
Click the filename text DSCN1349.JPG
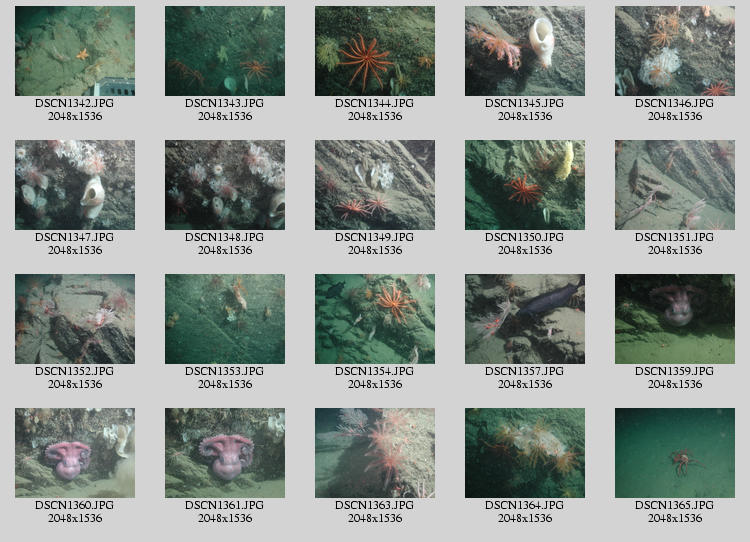tap(375, 237)
